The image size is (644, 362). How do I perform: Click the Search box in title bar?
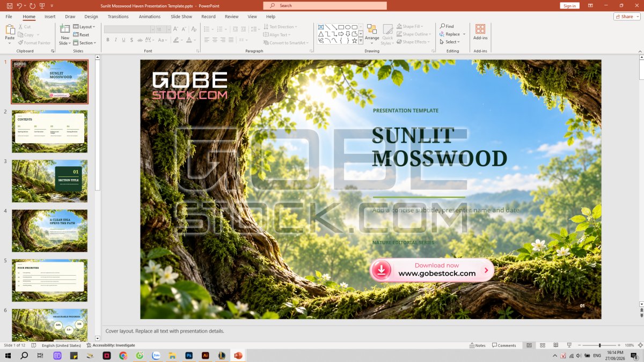click(x=325, y=5)
